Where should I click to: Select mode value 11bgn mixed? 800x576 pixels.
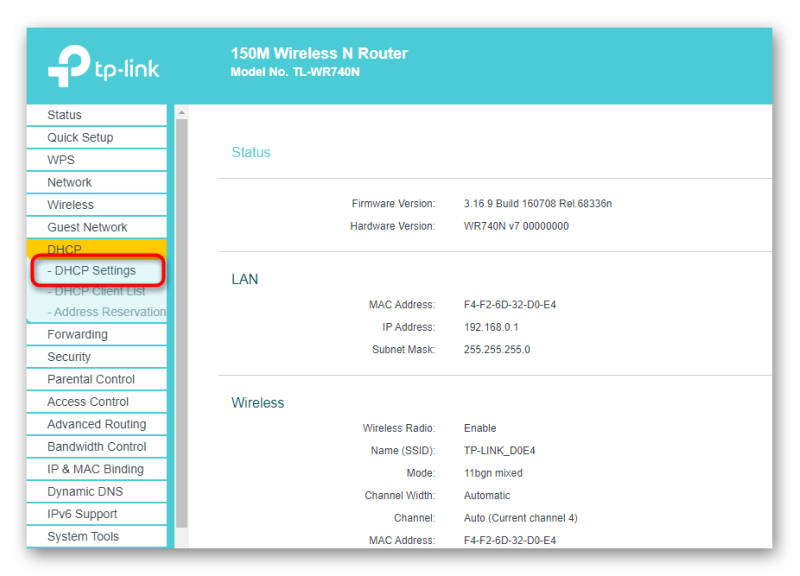[x=493, y=473]
